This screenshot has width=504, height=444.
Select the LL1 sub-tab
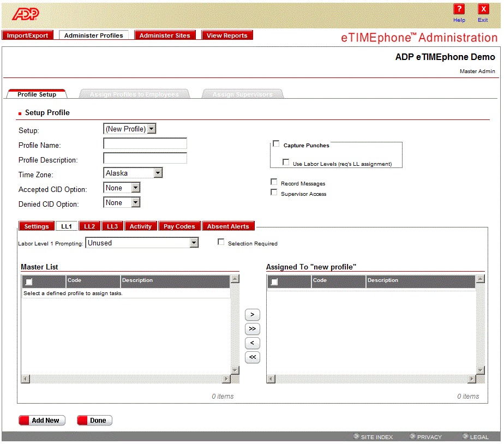pyautogui.click(x=67, y=226)
